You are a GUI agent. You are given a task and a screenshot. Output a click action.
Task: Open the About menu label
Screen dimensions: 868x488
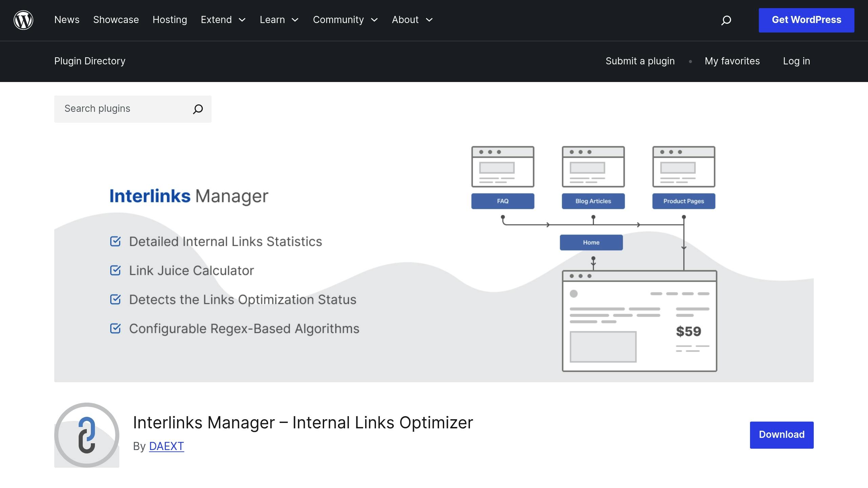click(405, 20)
